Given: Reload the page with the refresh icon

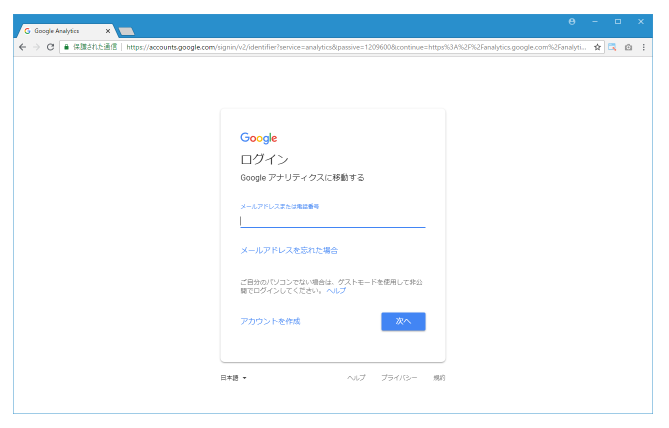Looking at the screenshot, I should point(50,47).
